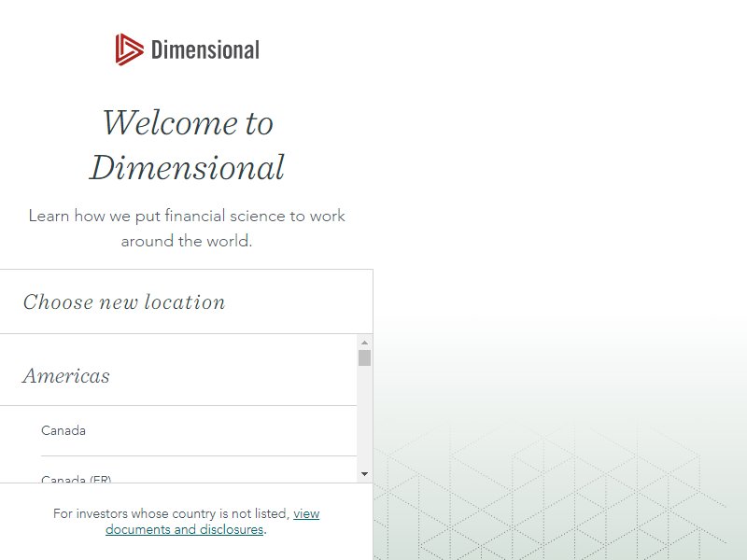
Task: Click the scroll up arrow in location list
Action: tap(364, 343)
